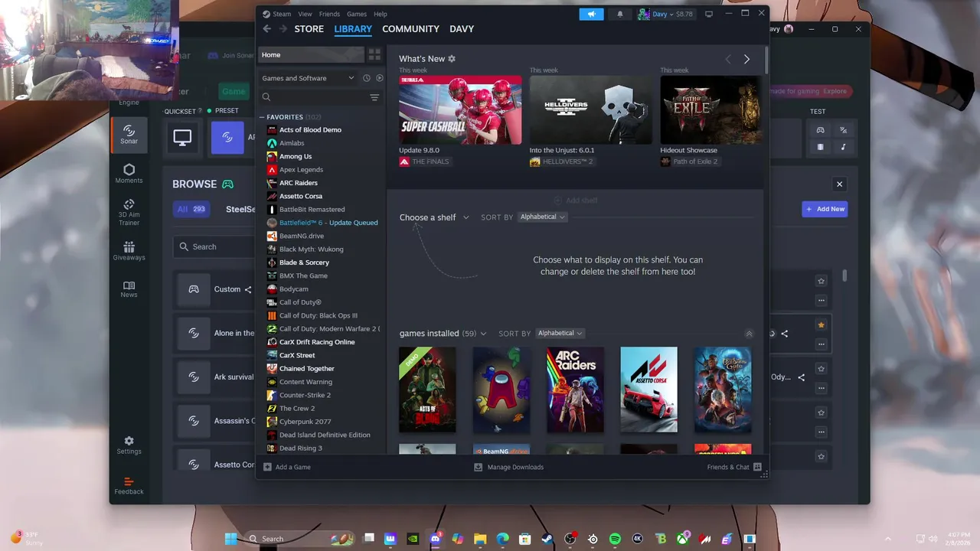Open Choose a shelf dropdown
980x551 pixels.
(x=434, y=217)
